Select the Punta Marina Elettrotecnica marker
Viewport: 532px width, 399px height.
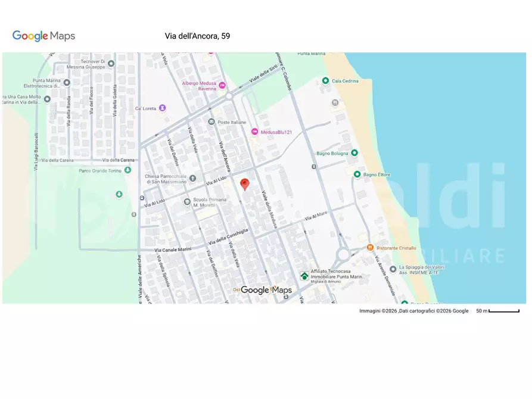coord(67,83)
